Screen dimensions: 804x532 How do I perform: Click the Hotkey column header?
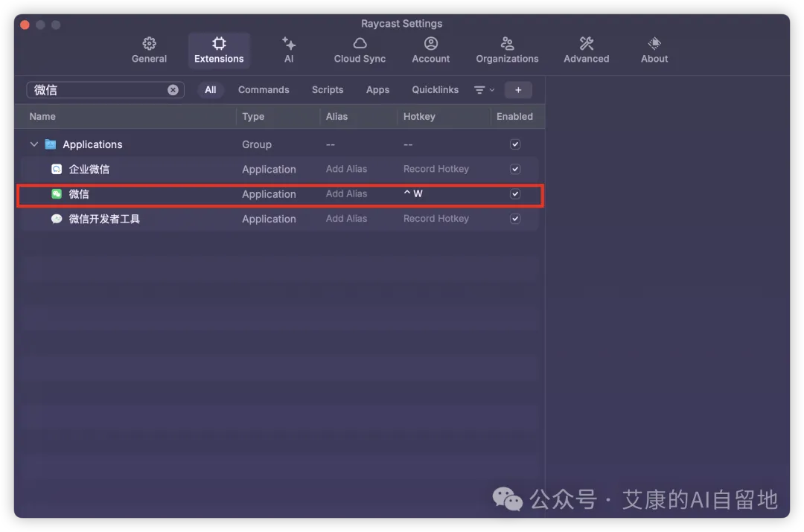pos(419,116)
